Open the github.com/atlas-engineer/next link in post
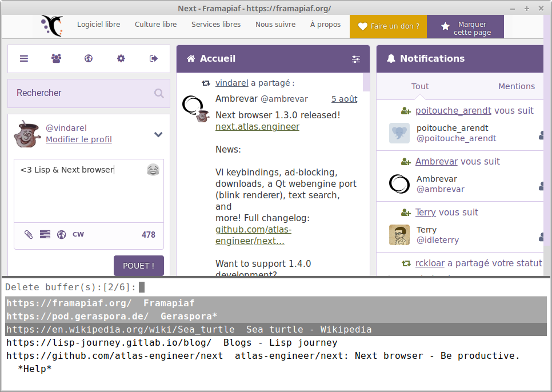 click(x=254, y=235)
